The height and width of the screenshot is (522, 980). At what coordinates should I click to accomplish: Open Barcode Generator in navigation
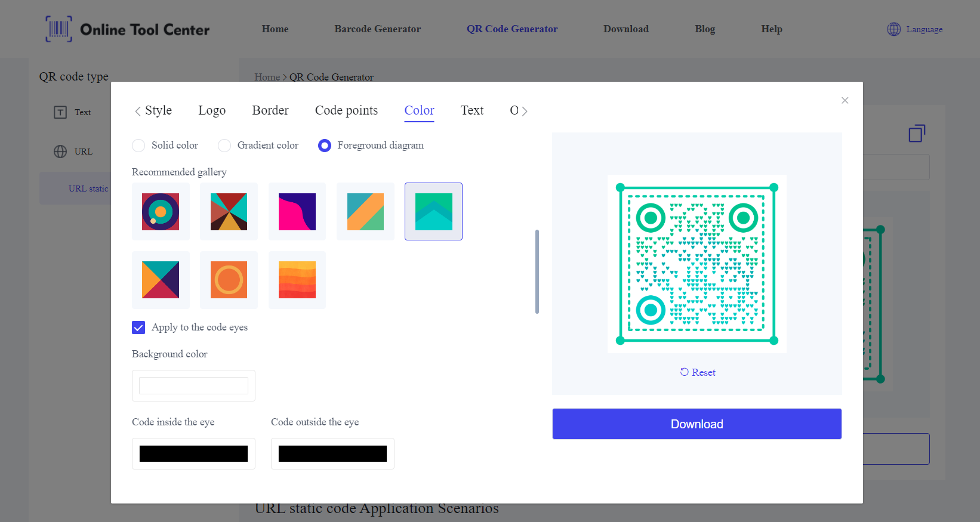(x=378, y=29)
